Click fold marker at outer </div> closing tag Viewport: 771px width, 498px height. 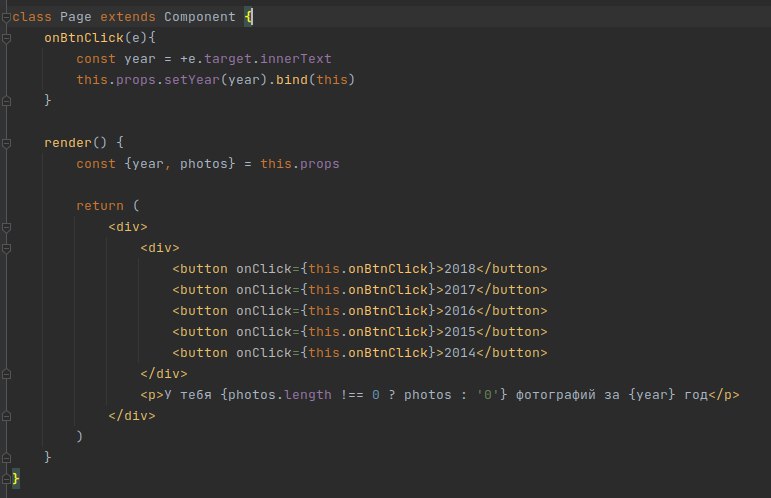[x=6, y=416]
